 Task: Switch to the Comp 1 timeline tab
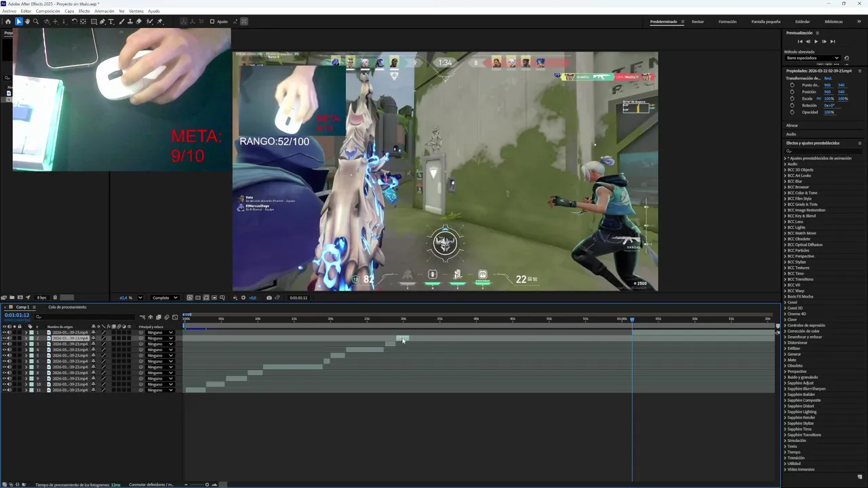point(22,307)
